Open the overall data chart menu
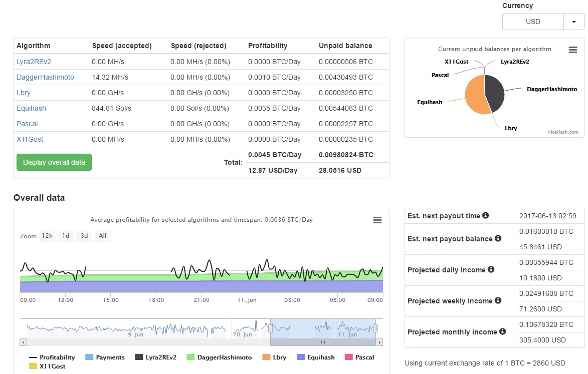 click(x=377, y=220)
